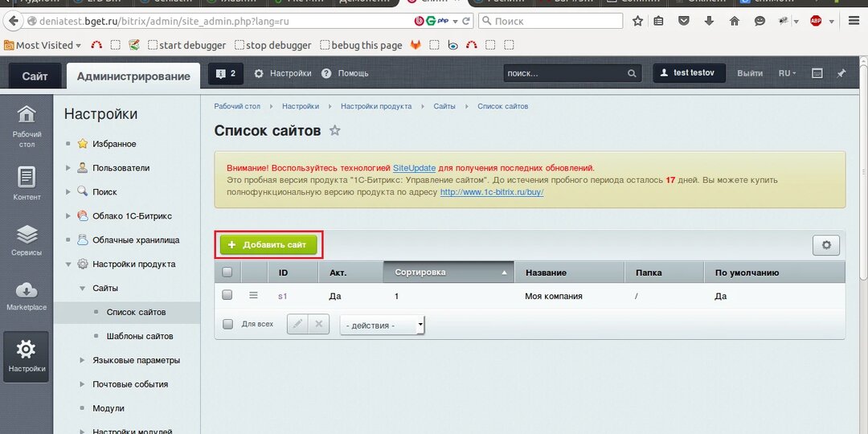Click the green Добавить сайт button

(x=268, y=245)
